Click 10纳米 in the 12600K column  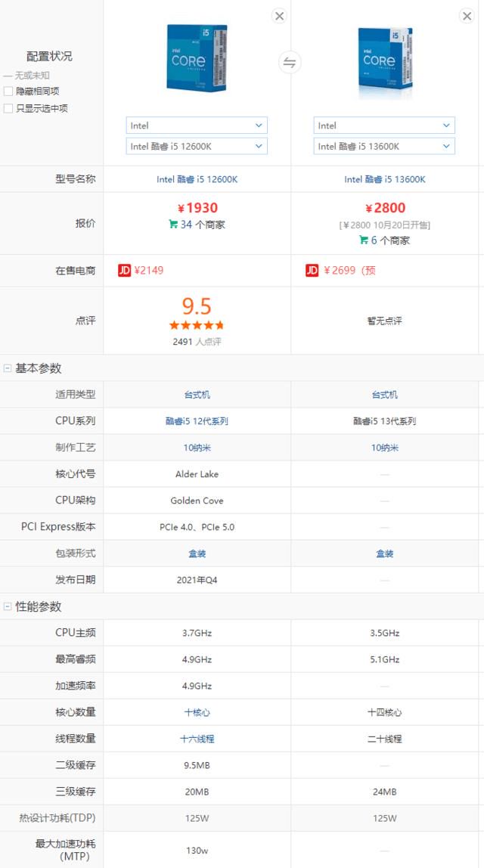click(x=197, y=448)
